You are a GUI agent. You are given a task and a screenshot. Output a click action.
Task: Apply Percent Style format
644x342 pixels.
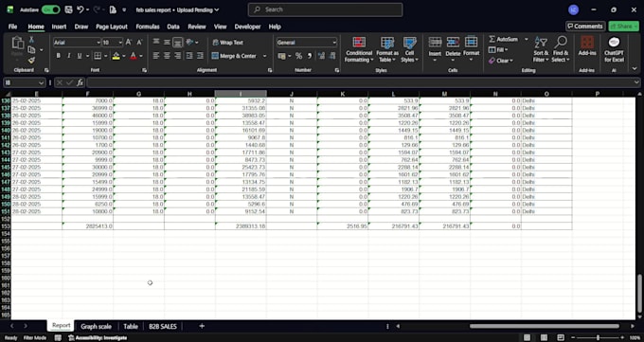298,56
